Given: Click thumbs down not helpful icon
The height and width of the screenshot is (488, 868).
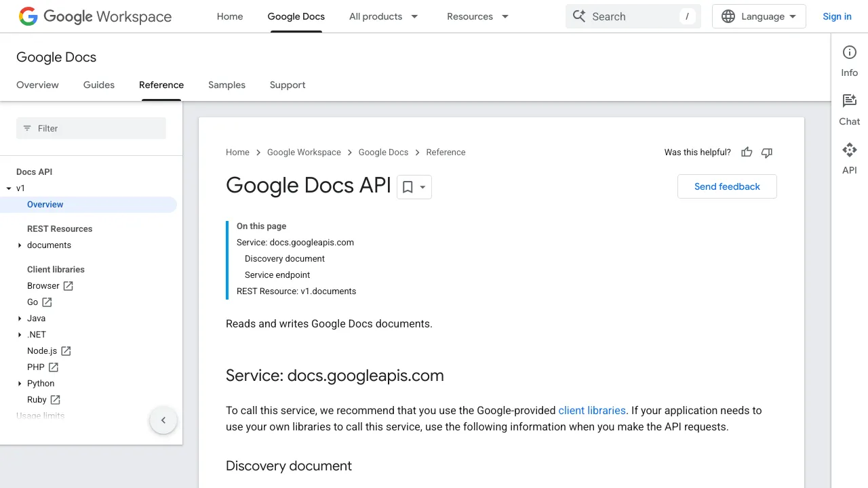Looking at the screenshot, I should (767, 152).
